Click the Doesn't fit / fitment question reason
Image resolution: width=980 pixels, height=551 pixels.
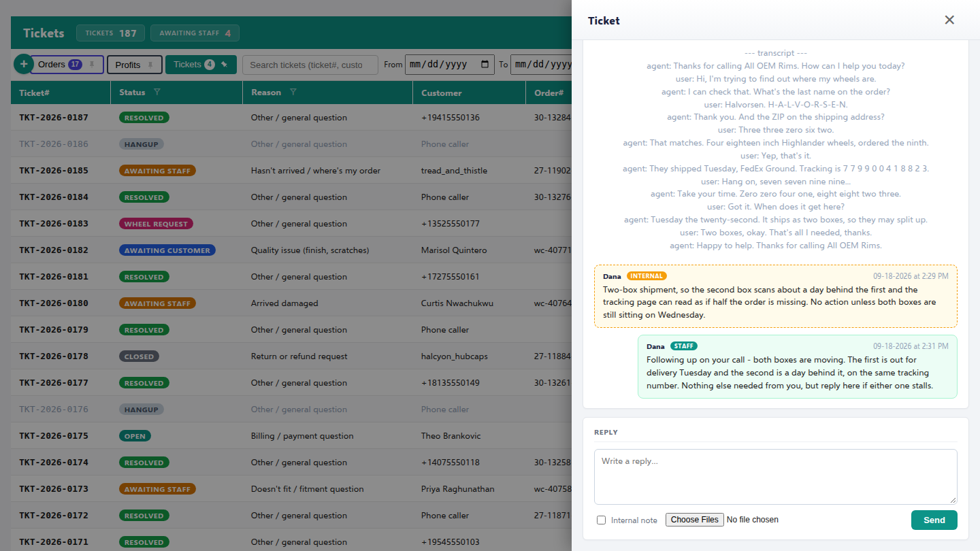[x=308, y=489]
